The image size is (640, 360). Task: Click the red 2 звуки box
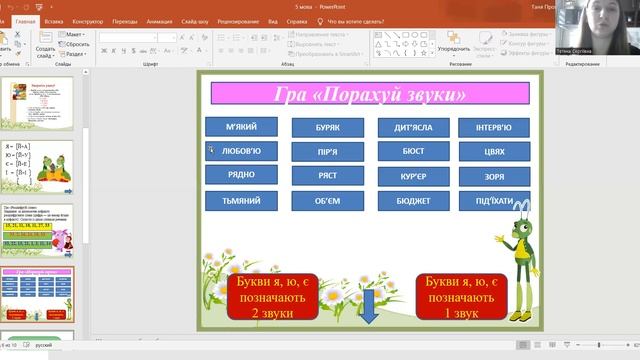[272, 297]
